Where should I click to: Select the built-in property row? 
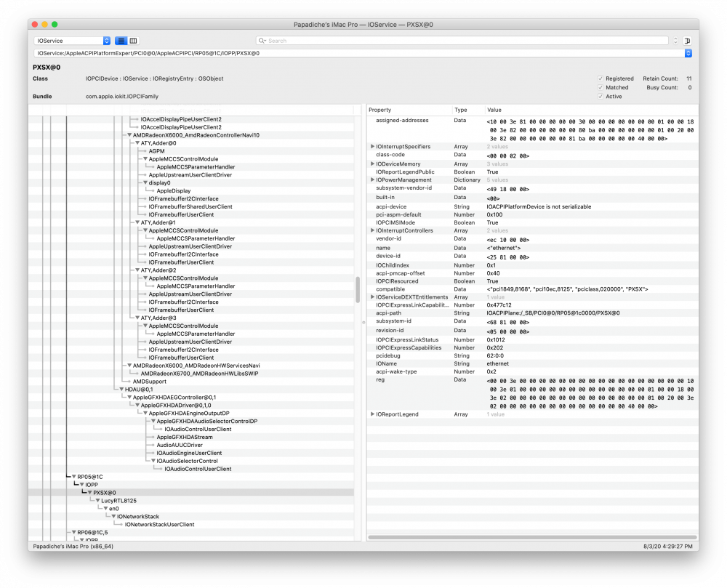tap(533, 198)
